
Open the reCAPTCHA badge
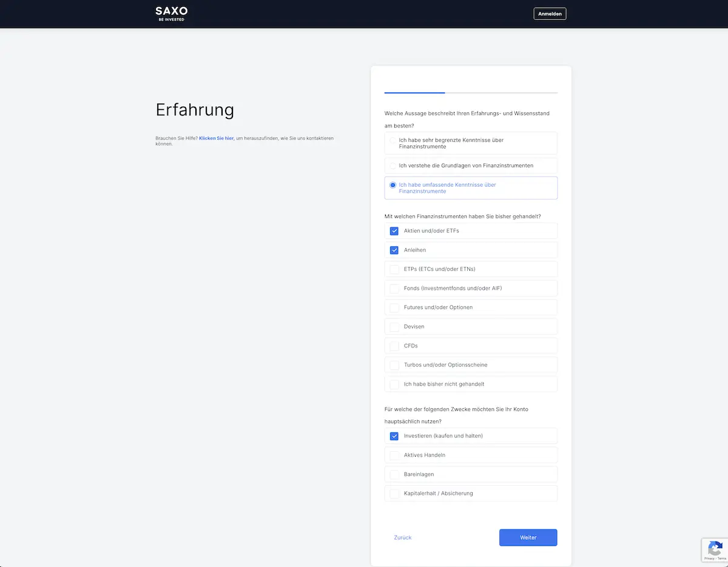click(715, 551)
